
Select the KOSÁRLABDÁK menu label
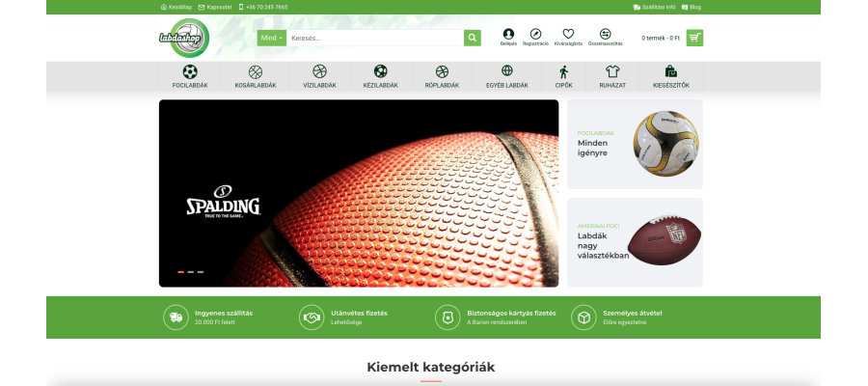click(x=256, y=85)
